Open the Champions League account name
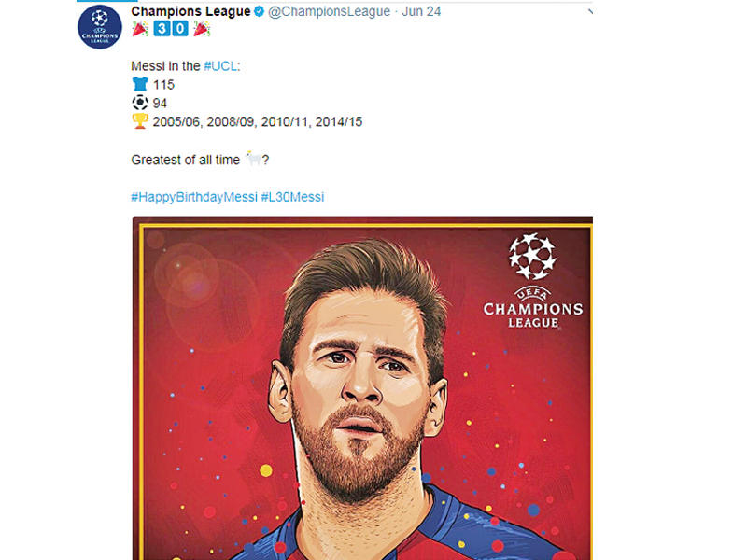The height and width of the screenshot is (560, 747). pyautogui.click(x=191, y=11)
